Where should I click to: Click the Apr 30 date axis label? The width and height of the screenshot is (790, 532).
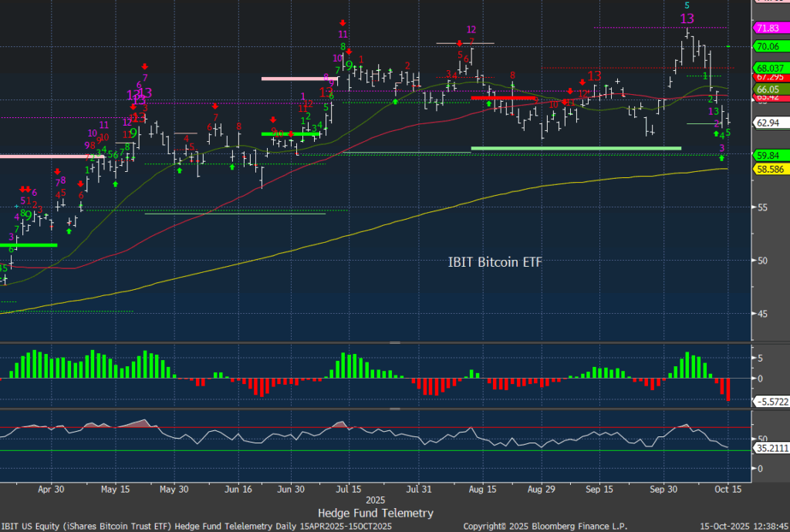coord(50,488)
